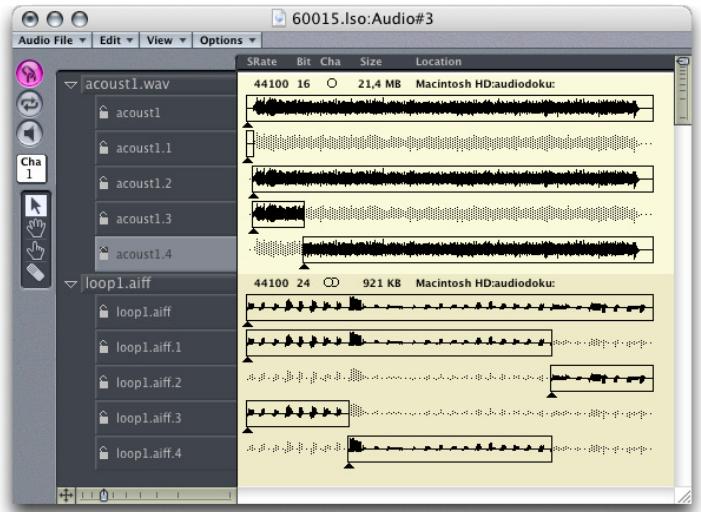Toggle the lock icon for loop1.aiff.4
Screen dimensions: 701x512
tap(104, 452)
